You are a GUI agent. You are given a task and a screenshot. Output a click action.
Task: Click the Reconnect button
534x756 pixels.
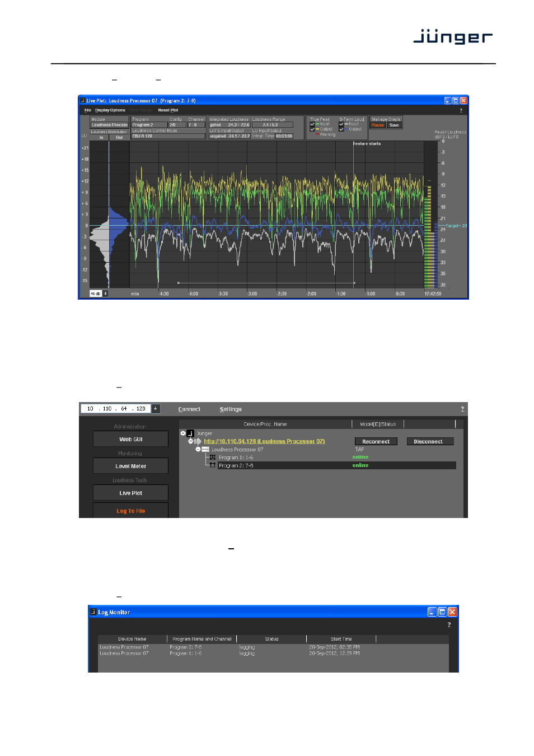376,441
